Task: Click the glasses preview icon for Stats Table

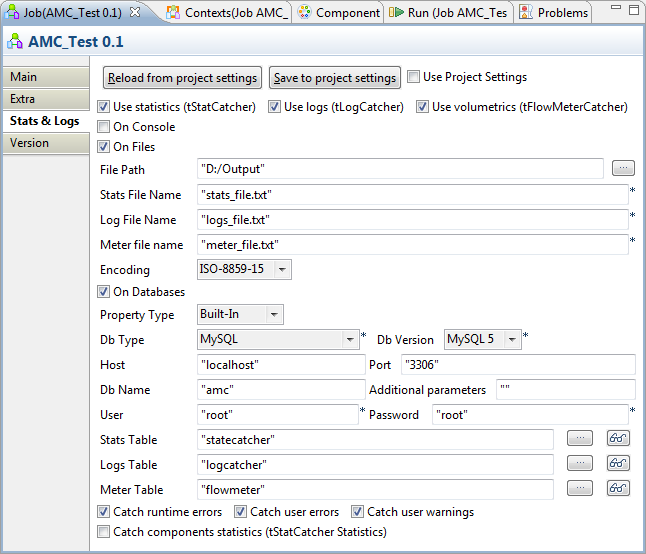Action: click(619, 438)
